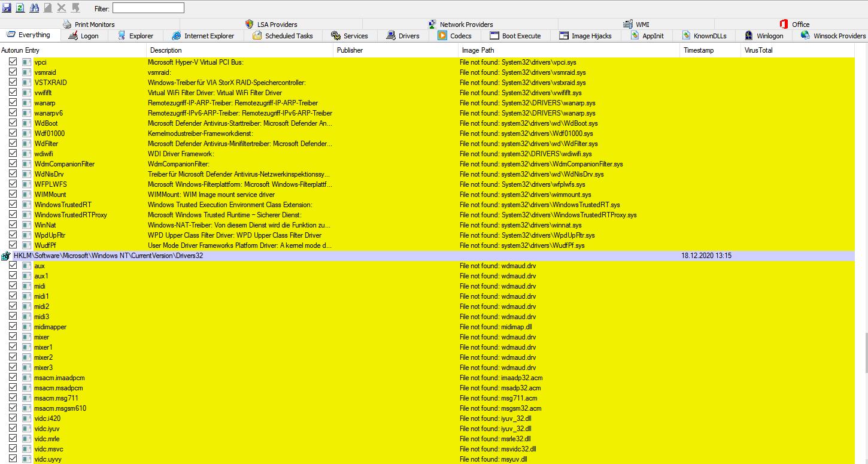The width and height of the screenshot is (868, 464).
Task: Switch to the Services tab
Action: (x=350, y=36)
